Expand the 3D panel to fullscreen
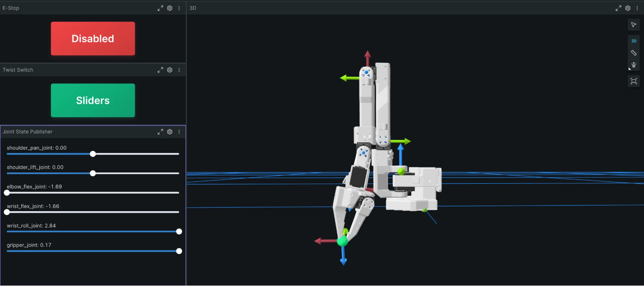The image size is (644, 286). pos(618,8)
